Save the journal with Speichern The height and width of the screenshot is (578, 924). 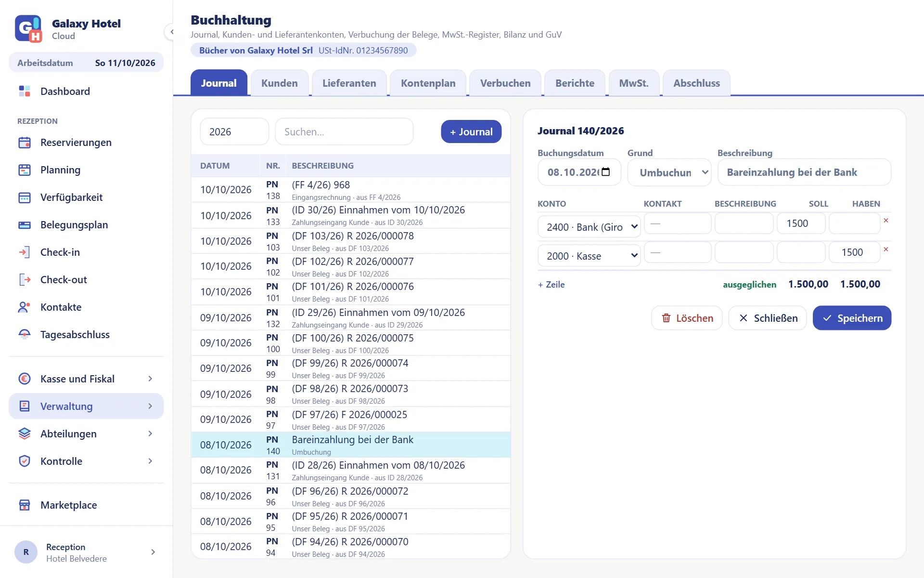(x=852, y=318)
